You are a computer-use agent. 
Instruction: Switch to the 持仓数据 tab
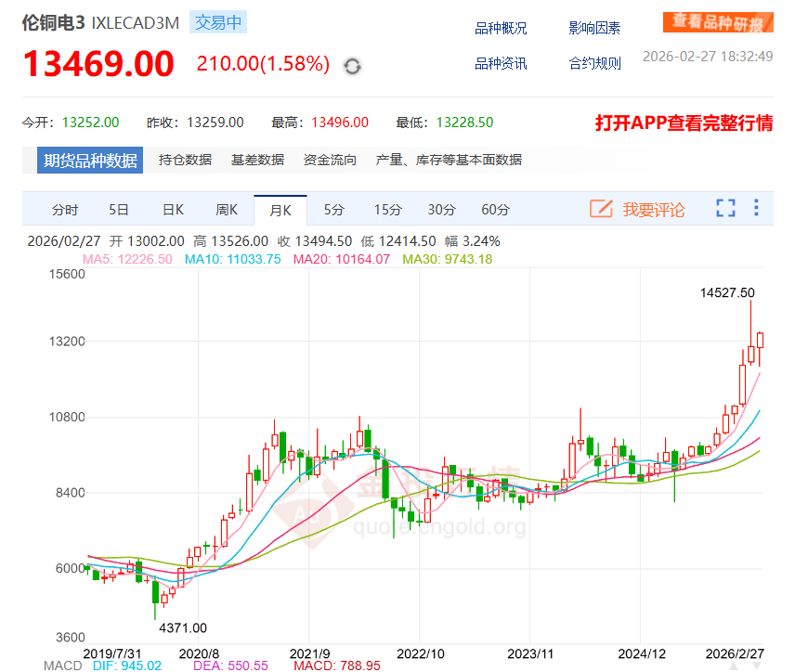184,159
